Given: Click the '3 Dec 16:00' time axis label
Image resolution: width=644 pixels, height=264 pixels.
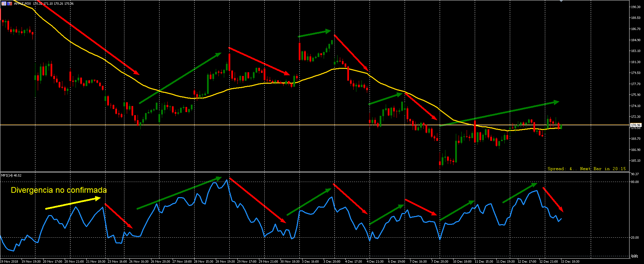Looking at the screenshot, I should click(x=310, y=261).
